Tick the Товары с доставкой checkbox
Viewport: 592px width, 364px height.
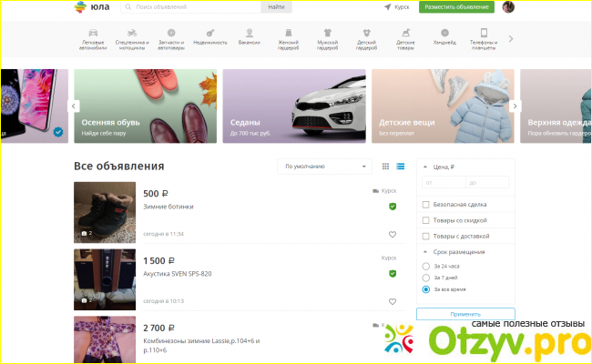click(426, 236)
